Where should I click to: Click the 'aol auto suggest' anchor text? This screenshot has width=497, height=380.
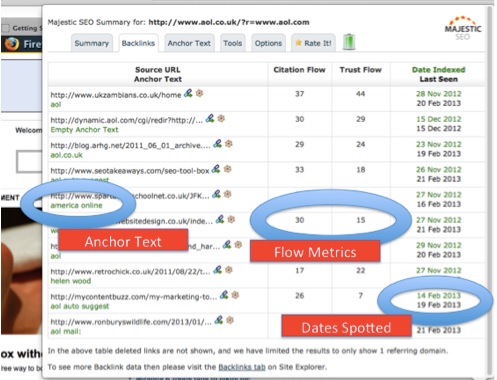(80, 306)
